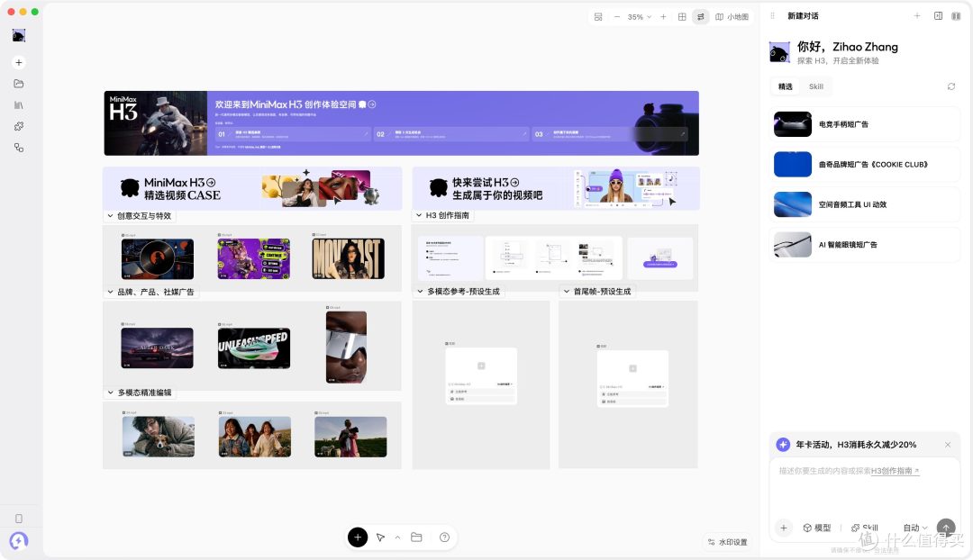The width and height of the screenshot is (973, 560).
Task: Collapse the 多模态参考-预设生成 section
Action: pyautogui.click(x=420, y=292)
